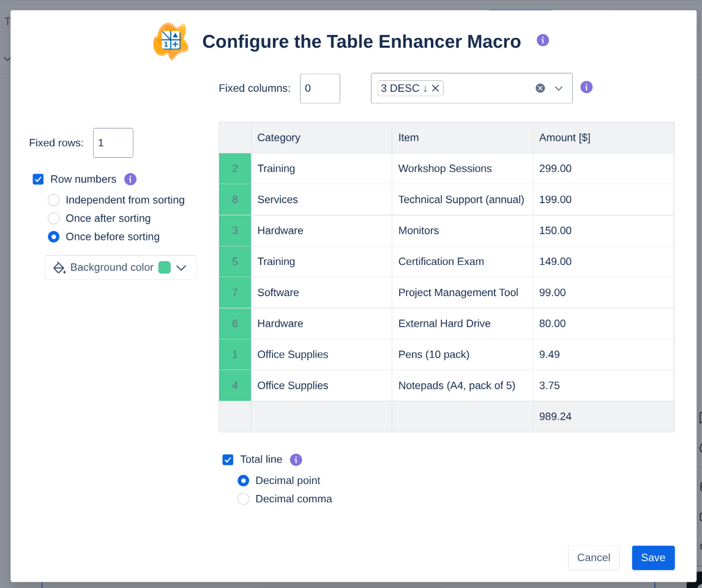This screenshot has width=702, height=588.
Task: Click the Amount [$] column header
Action: tap(564, 138)
